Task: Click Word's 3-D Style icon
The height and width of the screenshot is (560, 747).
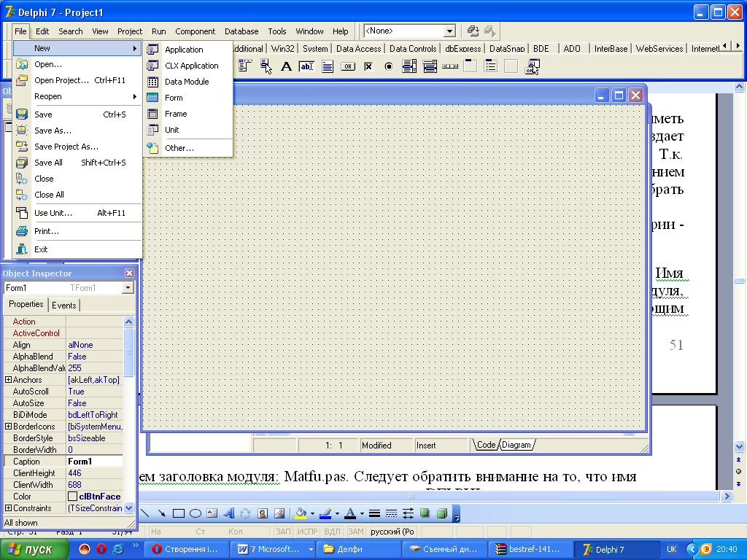Action: [442, 513]
